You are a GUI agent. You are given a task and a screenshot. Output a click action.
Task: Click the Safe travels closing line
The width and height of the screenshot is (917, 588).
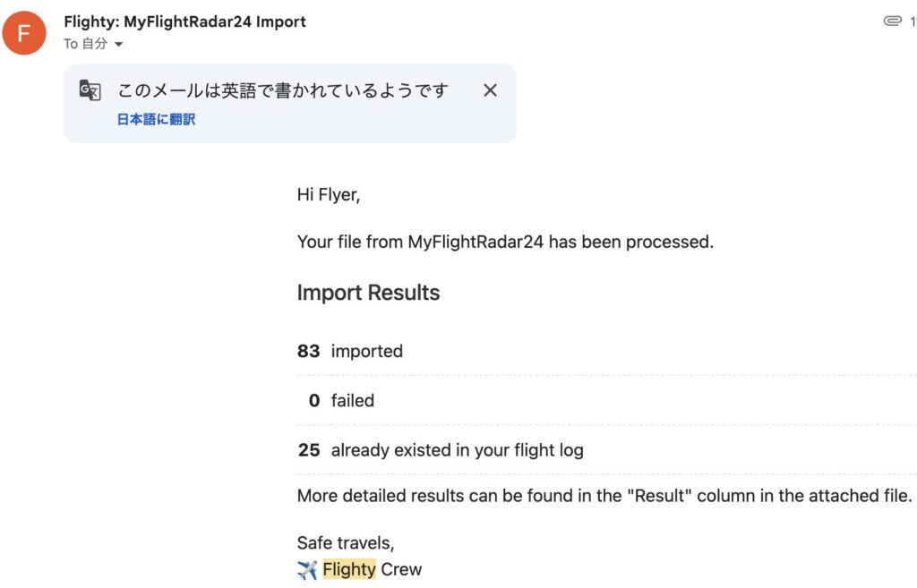point(346,542)
